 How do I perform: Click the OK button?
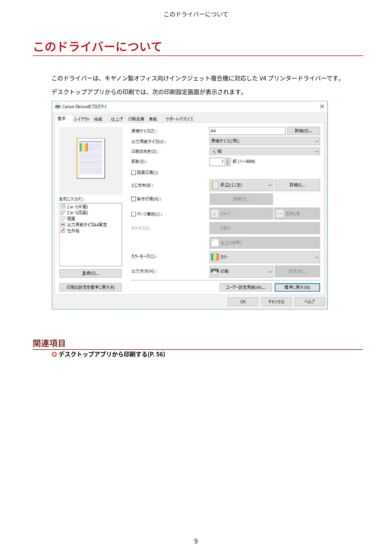click(243, 302)
